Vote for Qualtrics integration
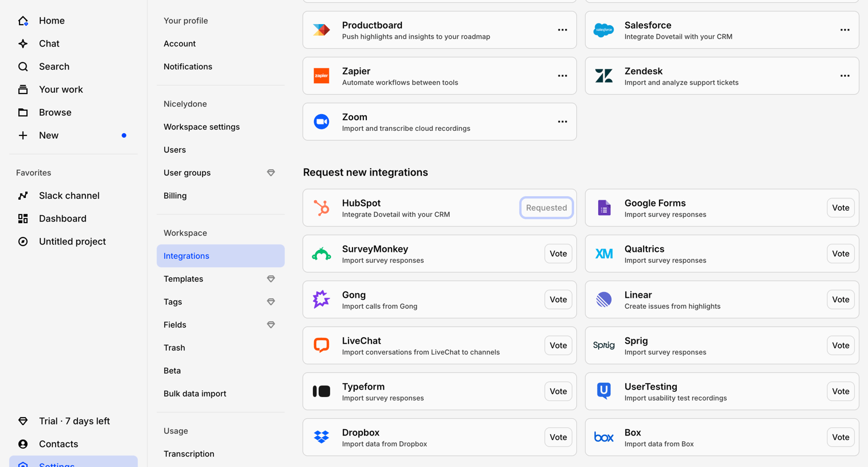The width and height of the screenshot is (868, 467). tap(840, 254)
